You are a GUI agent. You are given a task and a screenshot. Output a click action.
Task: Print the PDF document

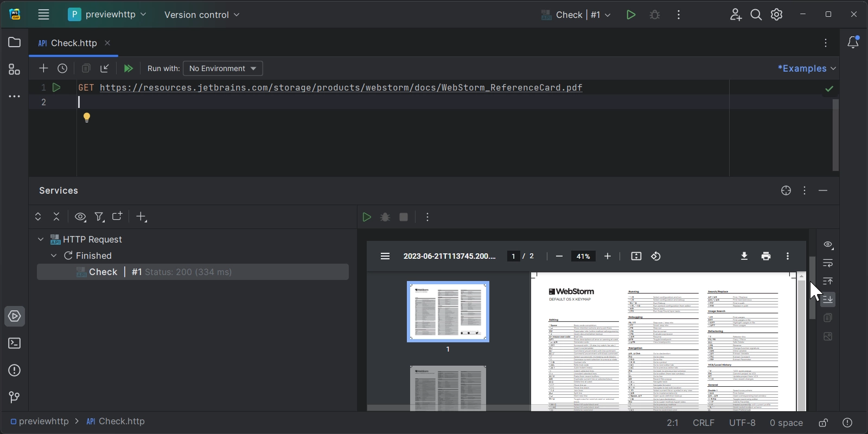click(766, 256)
